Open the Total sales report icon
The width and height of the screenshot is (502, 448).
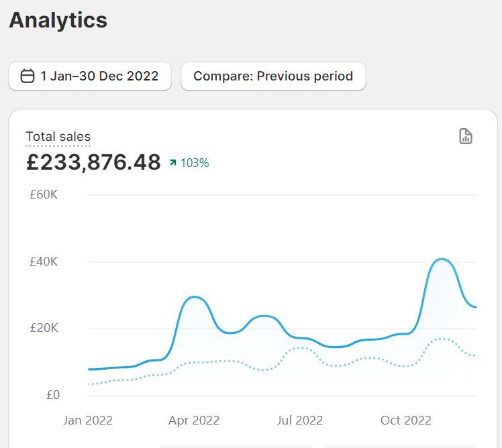tap(466, 137)
